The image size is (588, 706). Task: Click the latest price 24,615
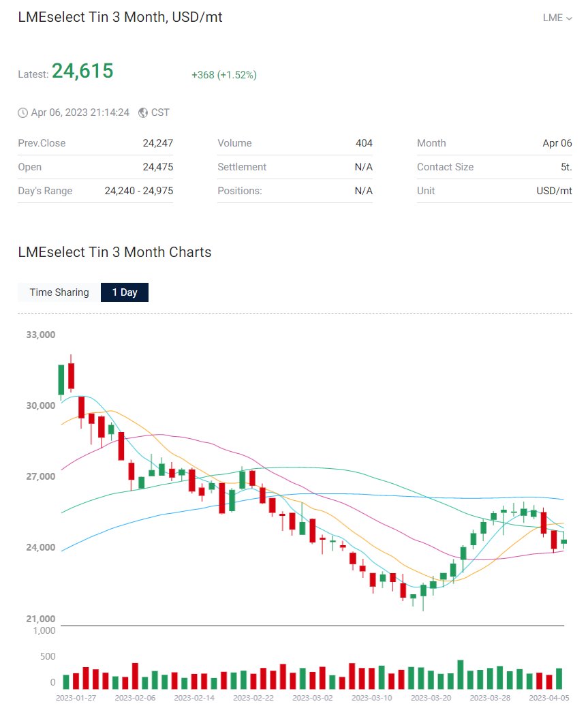pyautogui.click(x=82, y=71)
